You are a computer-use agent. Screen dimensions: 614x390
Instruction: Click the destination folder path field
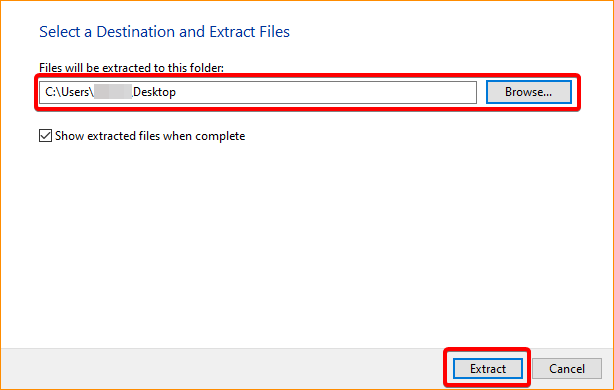click(258, 92)
